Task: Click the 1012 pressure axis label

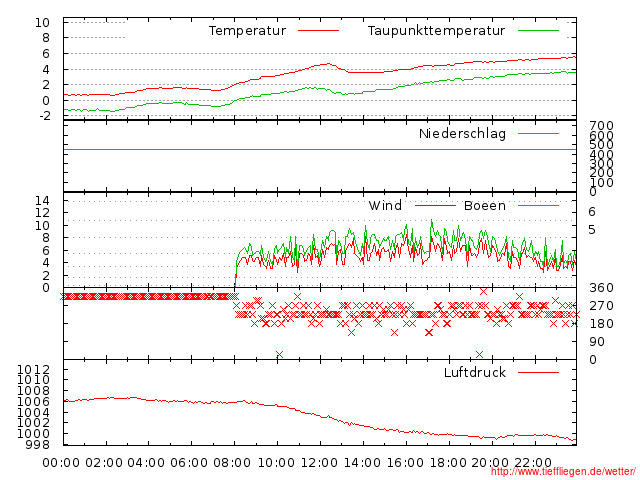Action: pos(33,370)
